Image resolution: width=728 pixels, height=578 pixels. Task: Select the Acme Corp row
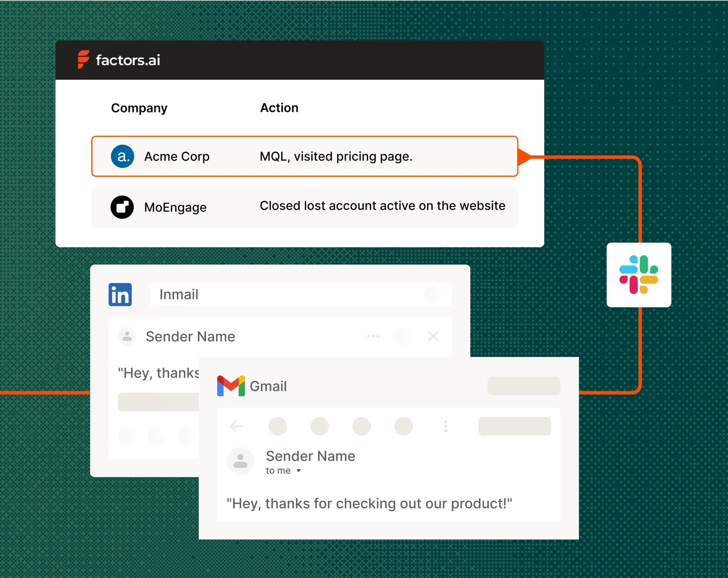point(305,156)
